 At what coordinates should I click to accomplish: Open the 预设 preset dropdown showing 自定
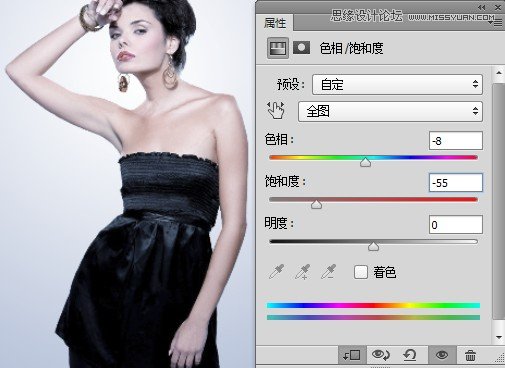point(397,84)
